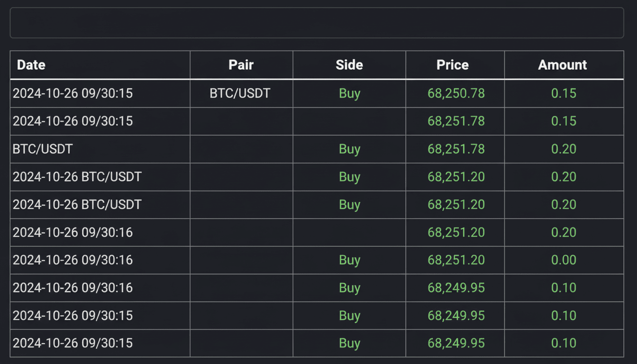This screenshot has height=364, width=637.
Task: Click the Price column header
Action: pos(453,65)
